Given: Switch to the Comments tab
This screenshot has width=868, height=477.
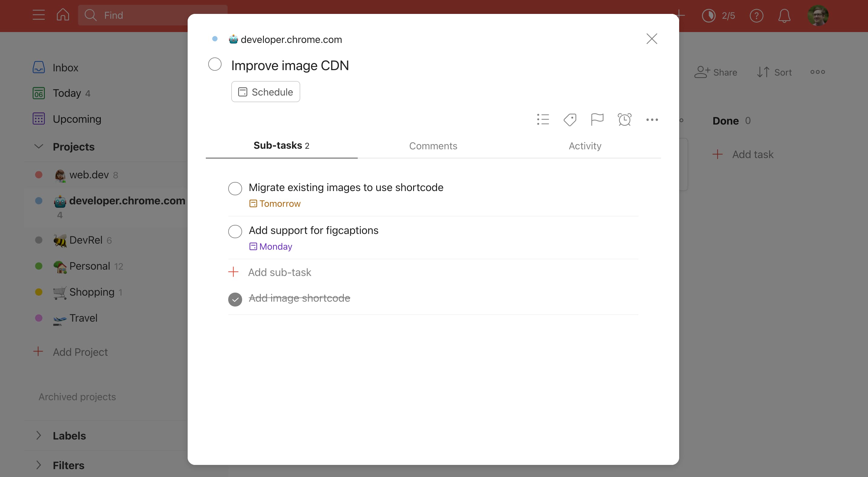Looking at the screenshot, I should [433, 145].
